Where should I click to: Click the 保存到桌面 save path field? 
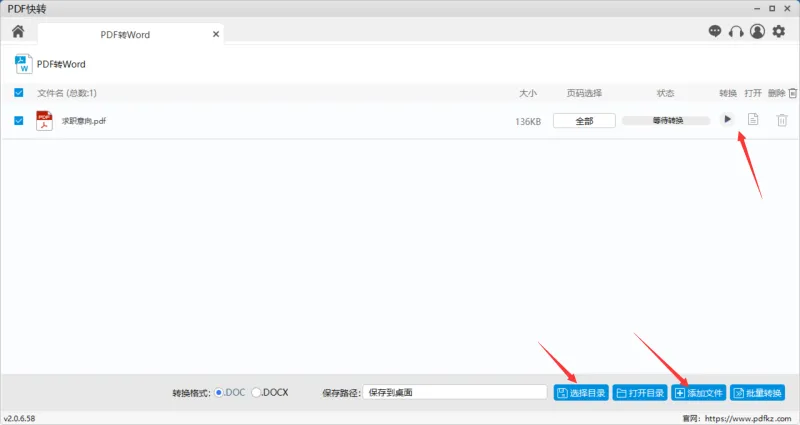tap(455, 392)
